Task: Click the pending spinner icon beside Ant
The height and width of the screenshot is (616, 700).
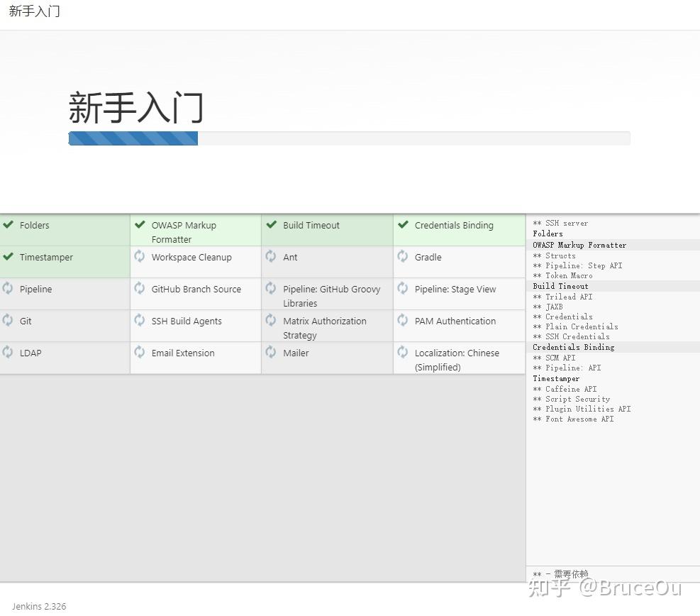Action: (x=270, y=256)
